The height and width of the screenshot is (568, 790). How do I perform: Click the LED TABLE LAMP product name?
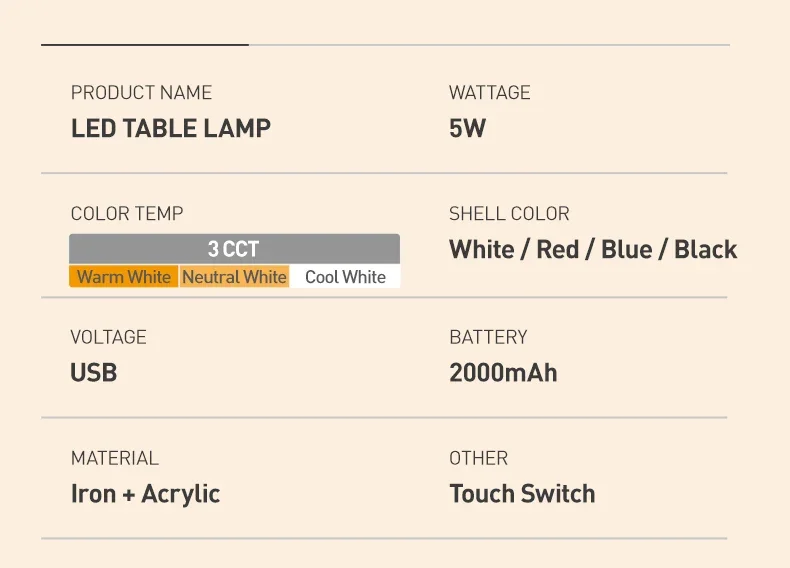(x=171, y=128)
